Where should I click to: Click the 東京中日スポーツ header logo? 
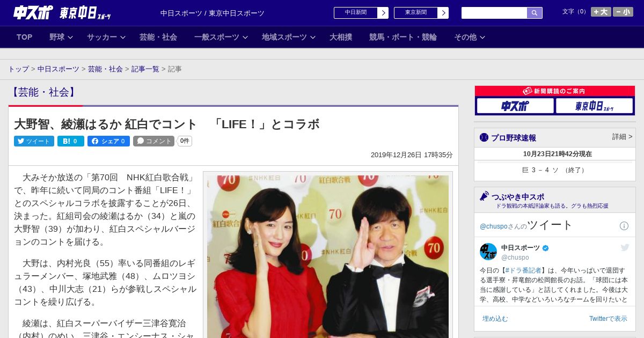85,13
